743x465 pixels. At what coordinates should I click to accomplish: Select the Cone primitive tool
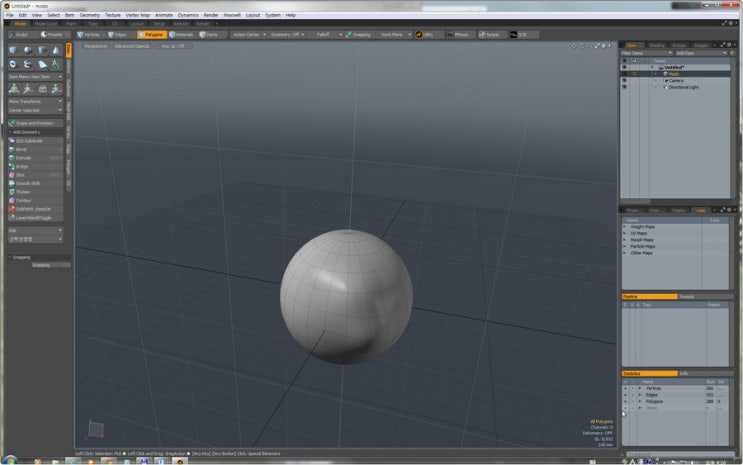click(x=56, y=50)
